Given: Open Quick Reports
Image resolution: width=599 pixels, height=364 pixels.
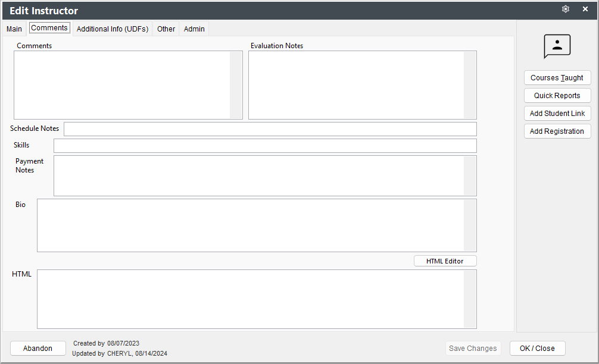Looking at the screenshot, I should [557, 96].
